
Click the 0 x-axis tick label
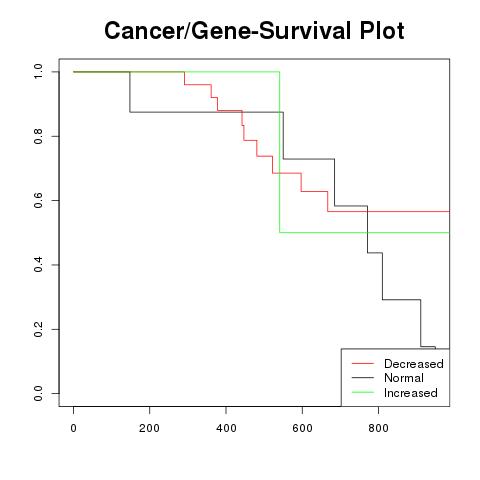click(x=73, y=428)
